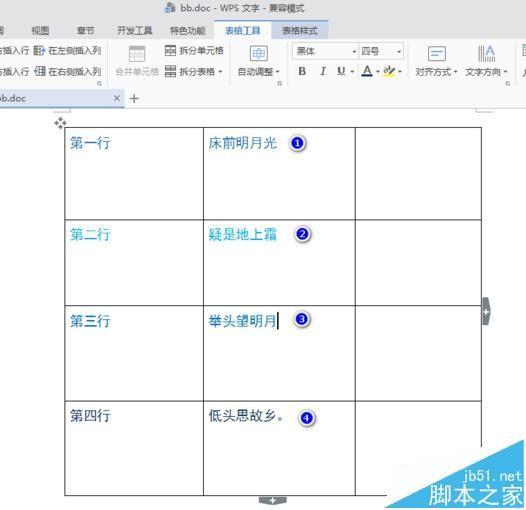The image size is (526, 510).
Task: Expand the 拆分表格 dropdown arrow
Action: pyautogui.click(x=220, y=72)
